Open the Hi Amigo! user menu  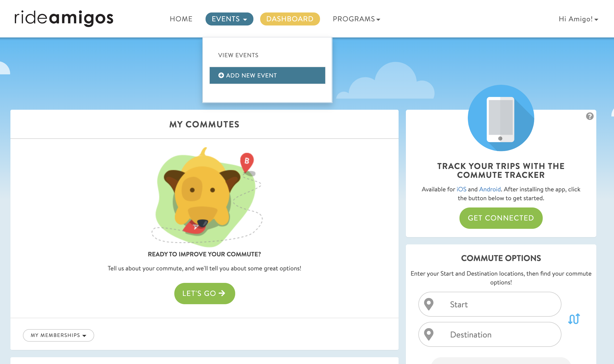(578, 19)
